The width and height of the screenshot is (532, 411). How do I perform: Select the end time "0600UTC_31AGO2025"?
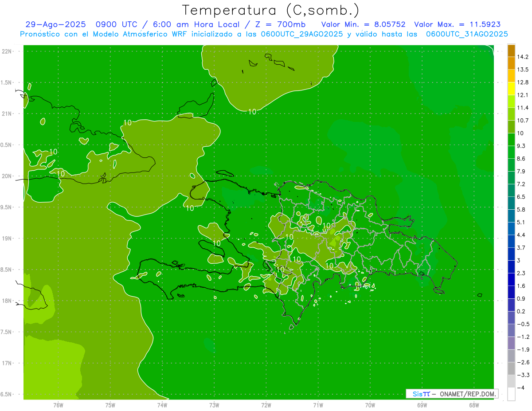tap(467, 34)
